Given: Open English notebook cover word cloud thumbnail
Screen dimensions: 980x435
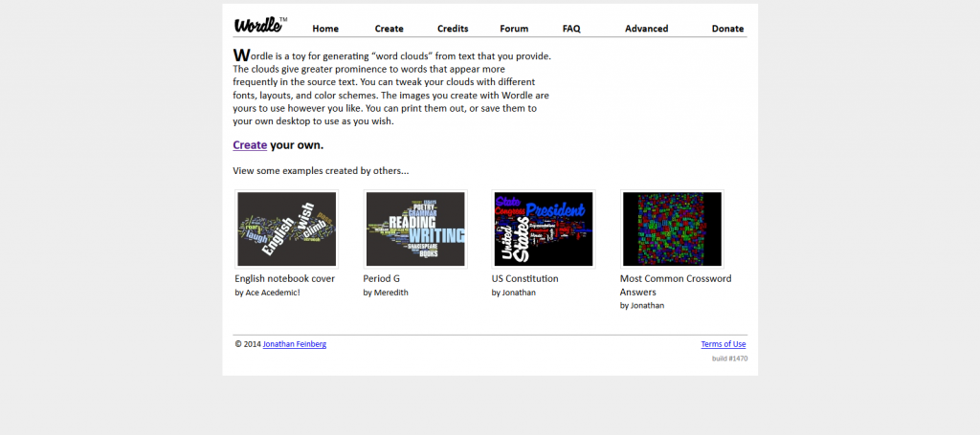Looking at the screenshot, I should point(286,228).
